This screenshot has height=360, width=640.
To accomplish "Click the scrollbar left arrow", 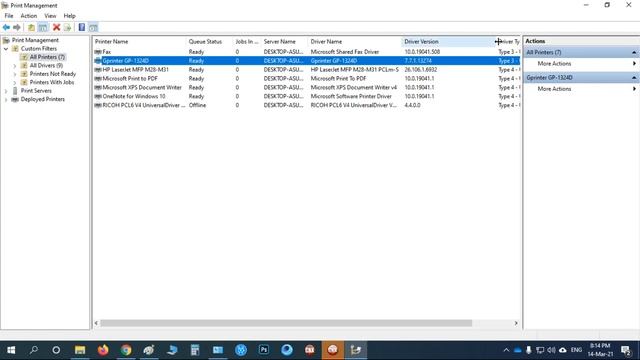I will pyautogui.click(x=96, y=323).
